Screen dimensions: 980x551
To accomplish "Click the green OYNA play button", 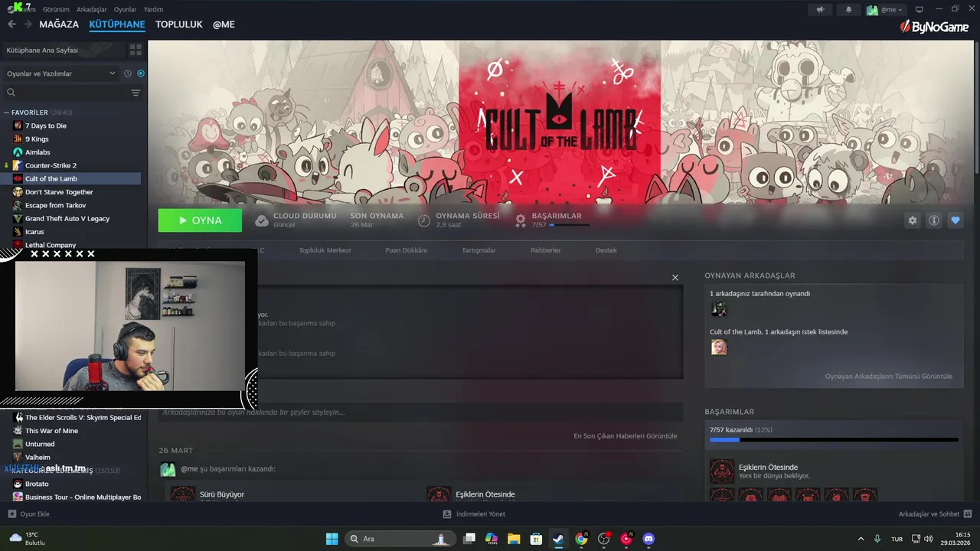I will click(200, 220).
